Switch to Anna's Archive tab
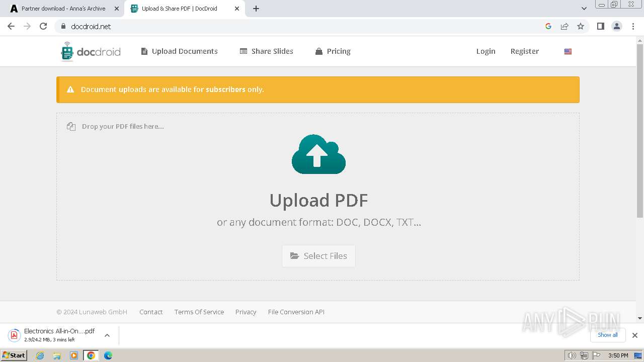The image size is (644, 362). (62, 9)
